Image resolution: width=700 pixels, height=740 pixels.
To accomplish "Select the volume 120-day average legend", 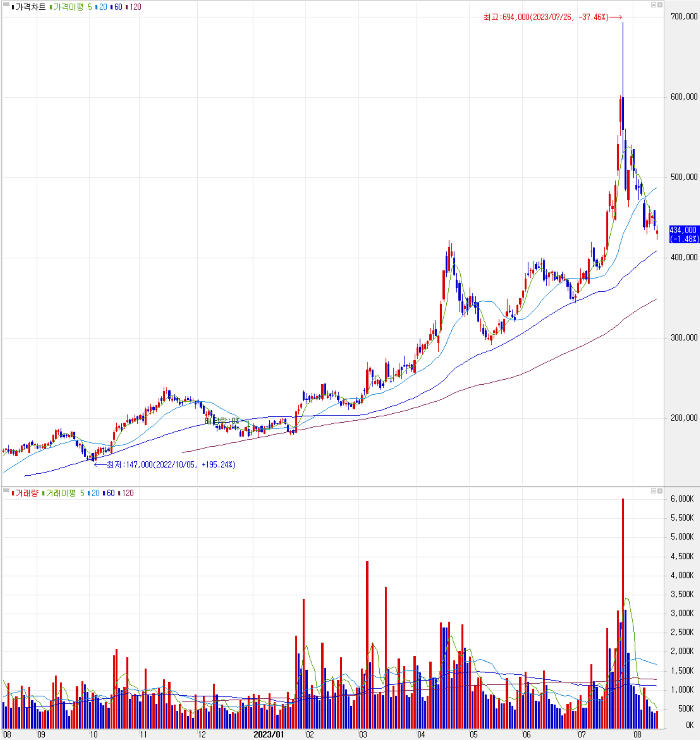I will tap(126, 493).
